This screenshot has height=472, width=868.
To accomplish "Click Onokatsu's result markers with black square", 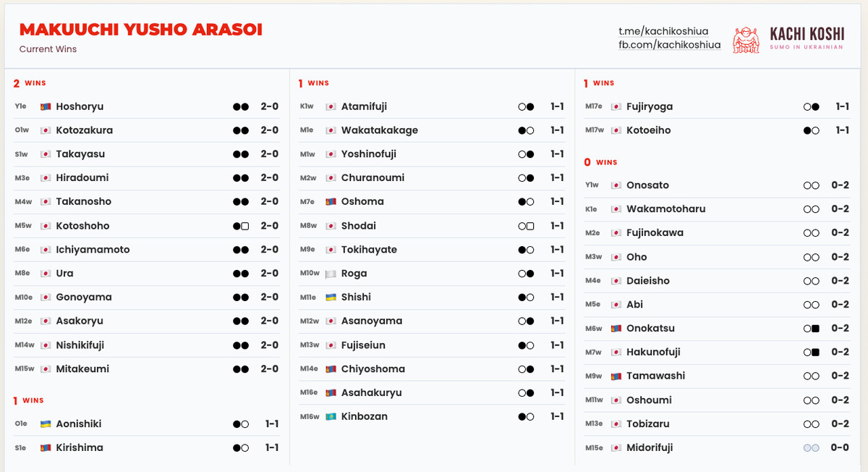I will 811,329.
